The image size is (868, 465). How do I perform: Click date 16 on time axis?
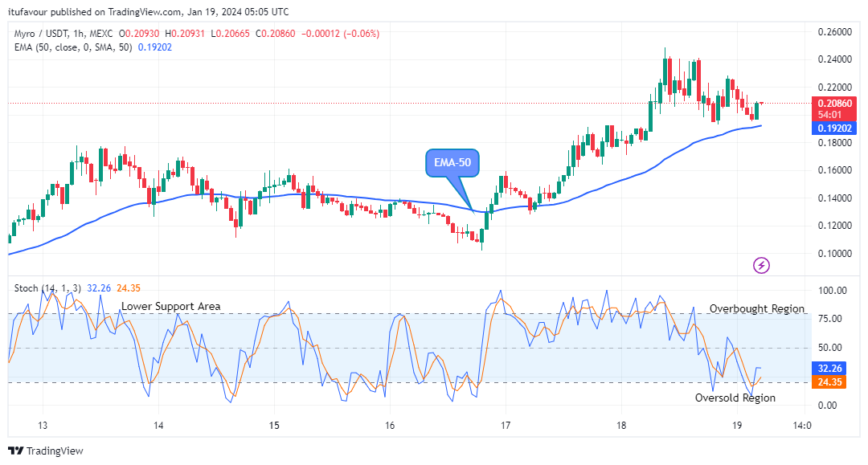[390, 425]
